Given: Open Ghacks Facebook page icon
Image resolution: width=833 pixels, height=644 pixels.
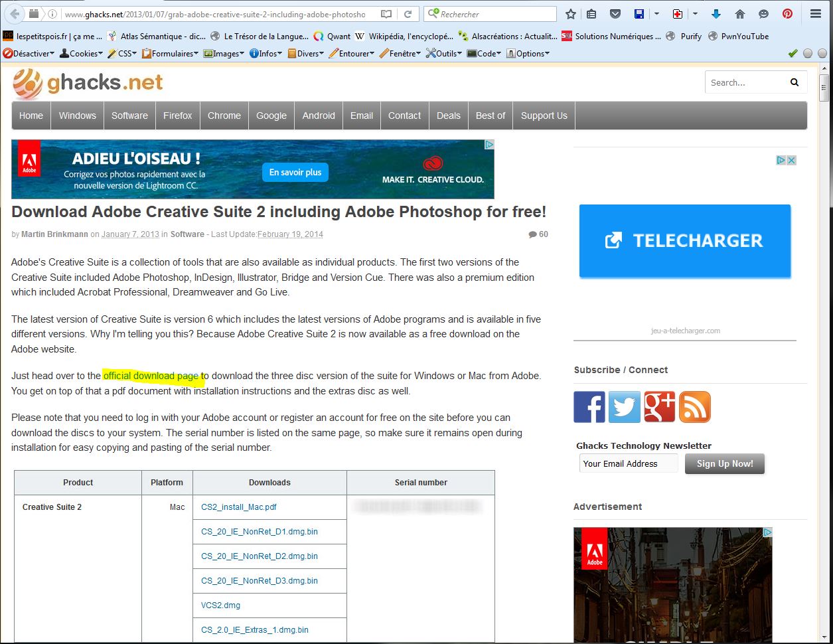Looking at the screenshot, I should click(589, 407).
